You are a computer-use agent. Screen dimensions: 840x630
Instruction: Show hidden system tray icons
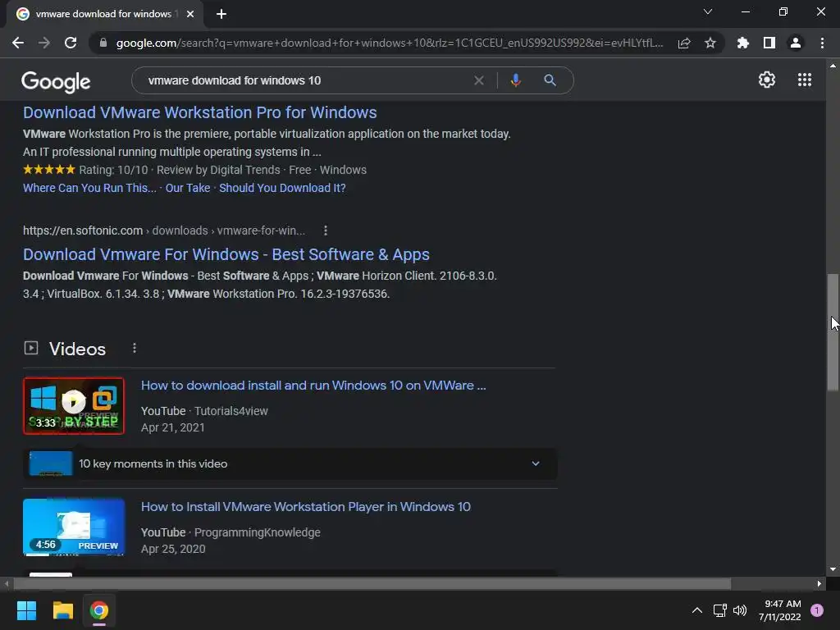(x=697, y=610)
